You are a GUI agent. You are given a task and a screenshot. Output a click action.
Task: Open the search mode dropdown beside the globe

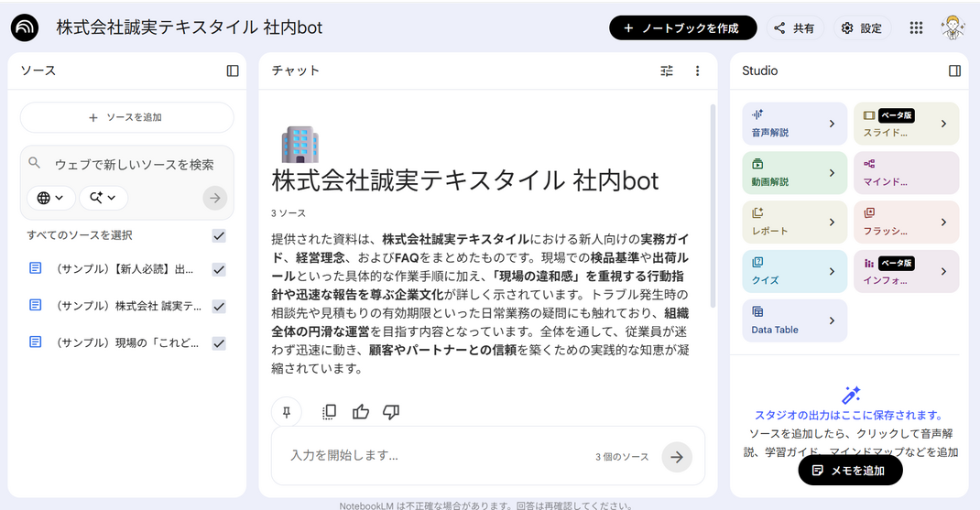click(x=103, y=198)
